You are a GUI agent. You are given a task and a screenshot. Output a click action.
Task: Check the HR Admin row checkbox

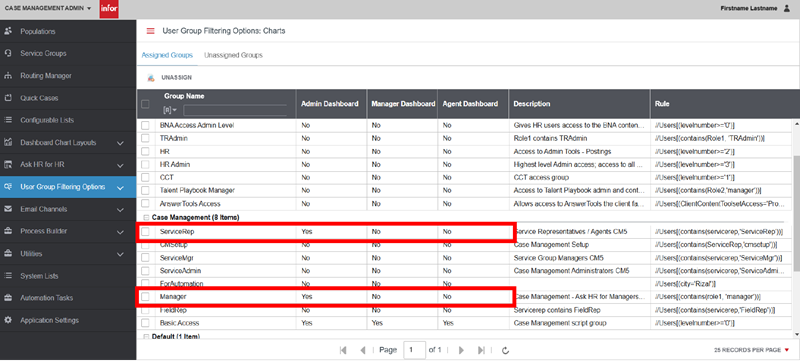[x=145, y=165]
